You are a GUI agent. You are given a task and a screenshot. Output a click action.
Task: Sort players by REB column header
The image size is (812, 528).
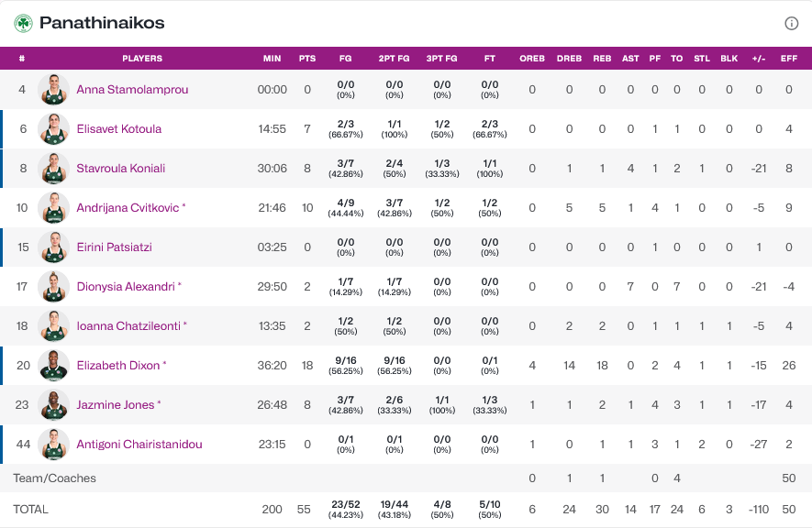[x=602, y=59]
